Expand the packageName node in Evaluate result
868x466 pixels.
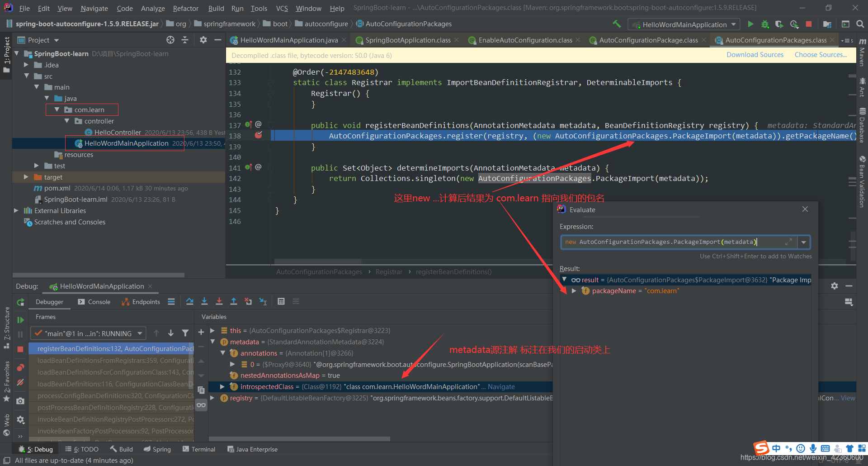click(x=574, y=290)
